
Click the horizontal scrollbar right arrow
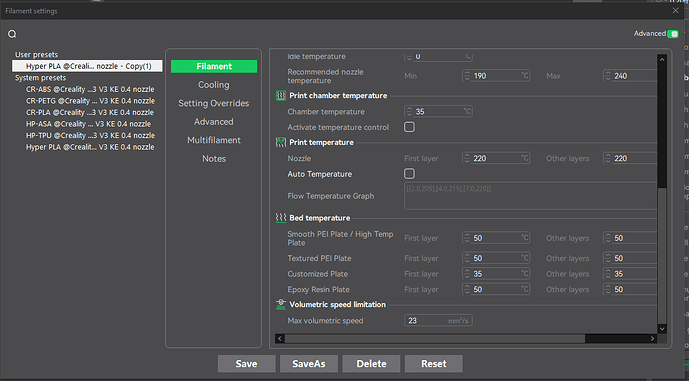pyautogui.click(x=653, y=338)
